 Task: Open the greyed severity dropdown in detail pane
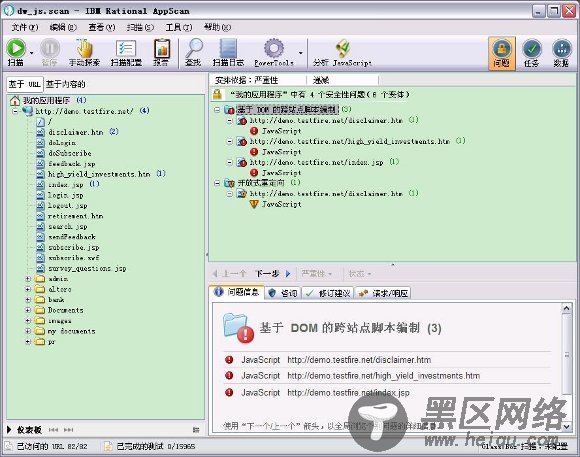pos(317,274)
